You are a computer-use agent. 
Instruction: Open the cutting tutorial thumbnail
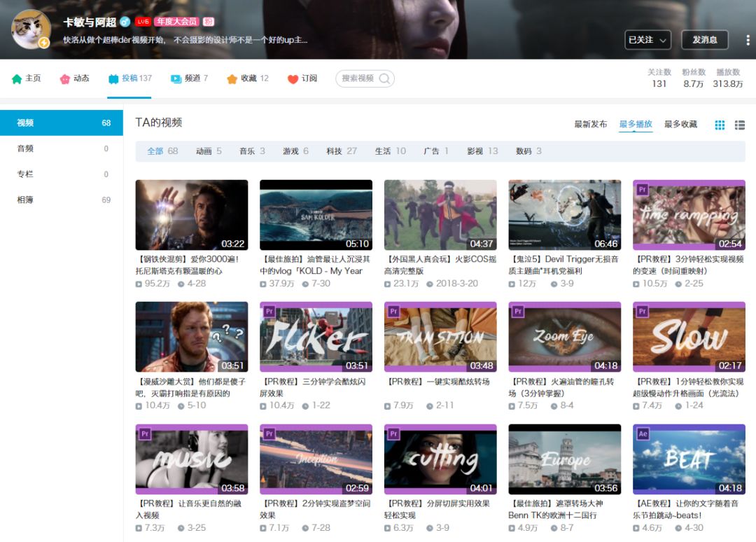(441, 459)
